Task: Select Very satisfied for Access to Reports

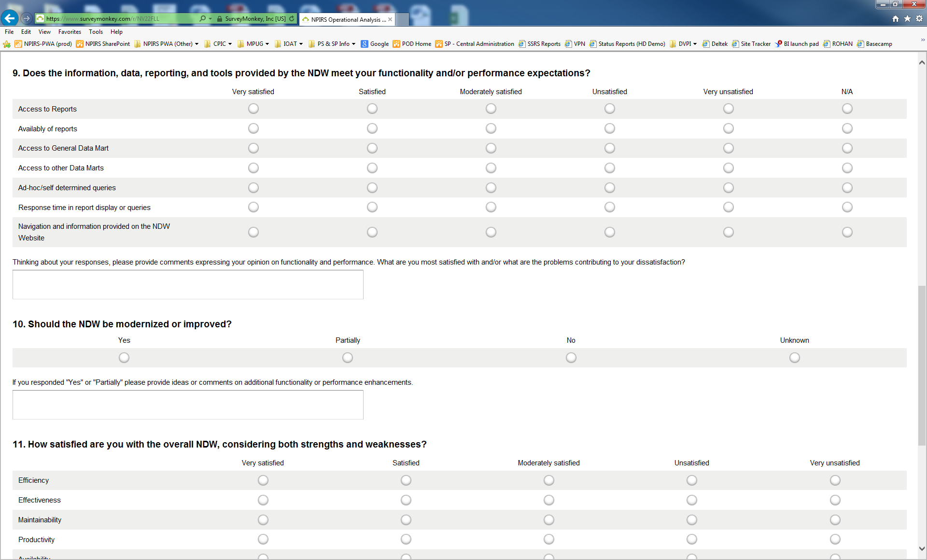Action: pyautogui.click(x=253, y=109)
